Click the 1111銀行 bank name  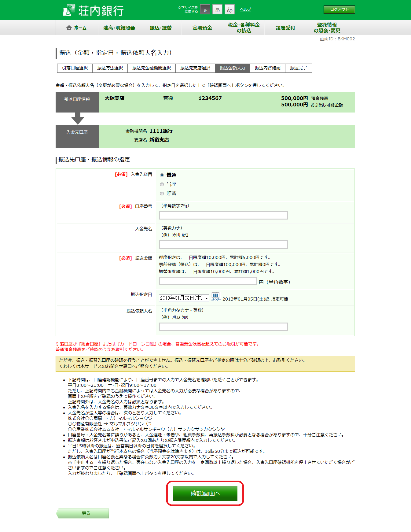click(x=161, y=131)
